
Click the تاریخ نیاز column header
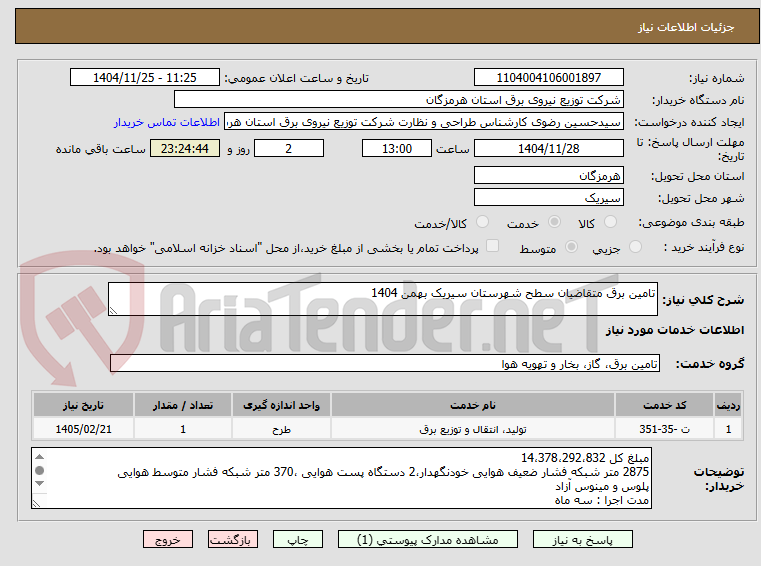tap(83, 405)
